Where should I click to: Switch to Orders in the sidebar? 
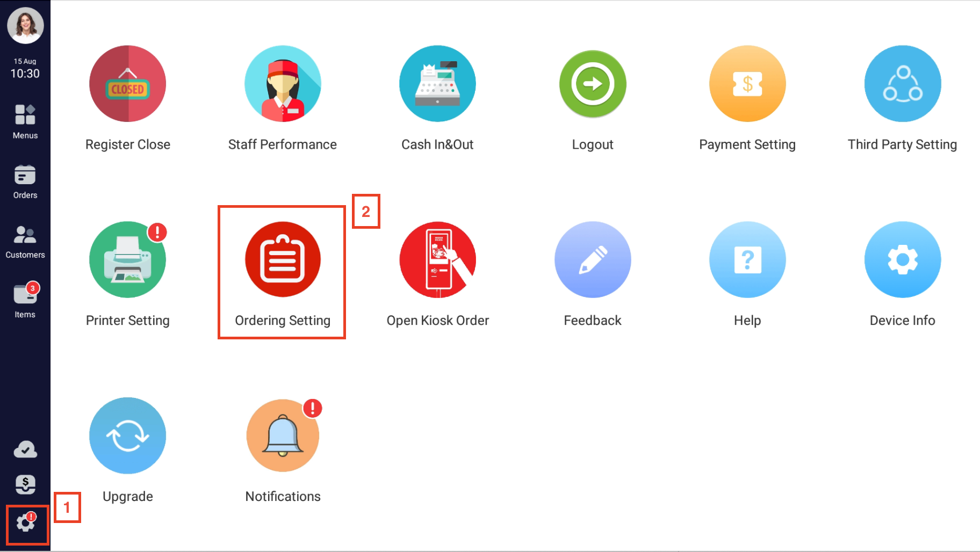tap(25, 181)
